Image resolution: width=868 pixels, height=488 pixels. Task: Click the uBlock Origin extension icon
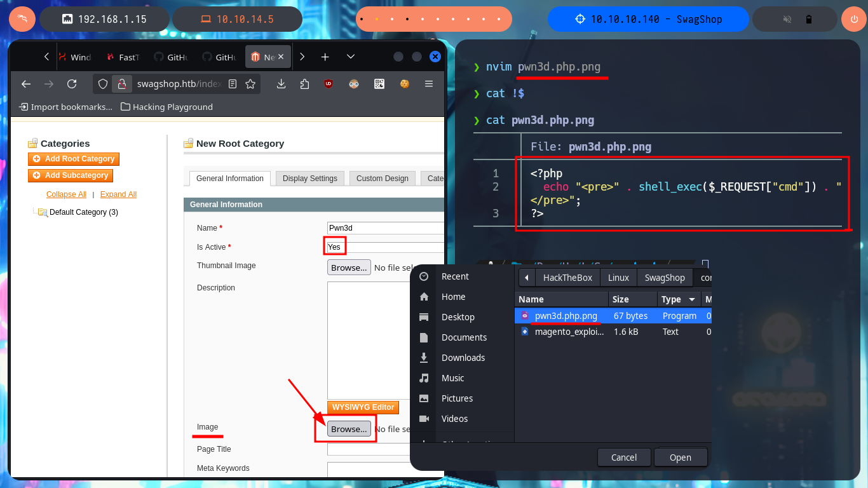point(329,84)
